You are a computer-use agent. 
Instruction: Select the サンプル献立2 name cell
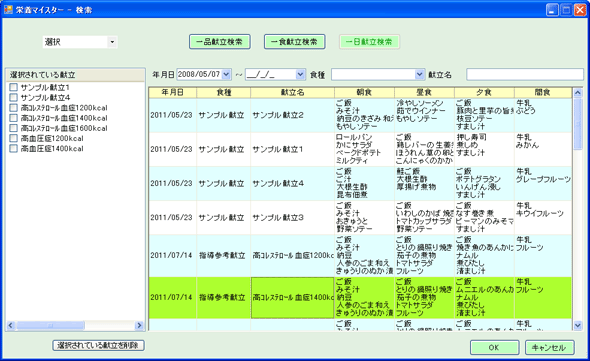pyautogui.click(x=292, y=115)
